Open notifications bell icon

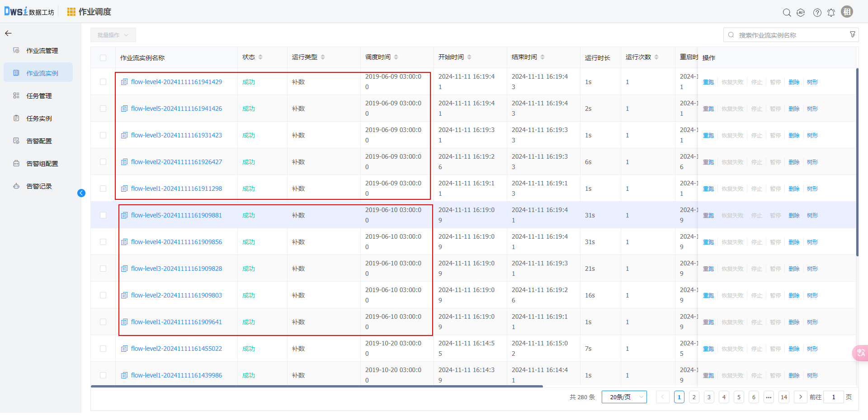click(831, 13)
